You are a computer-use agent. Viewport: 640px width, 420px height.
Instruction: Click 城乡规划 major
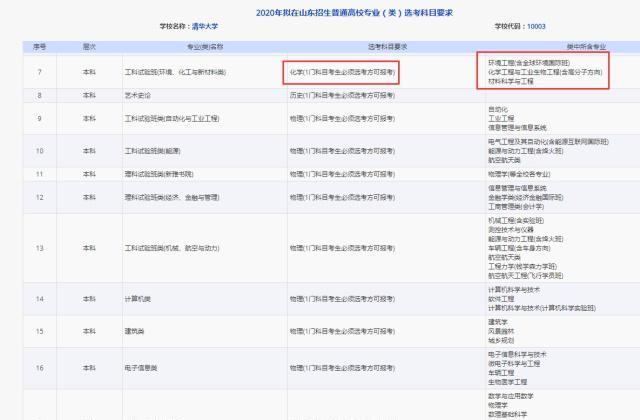pyautogui.click(x=501, y=340)
